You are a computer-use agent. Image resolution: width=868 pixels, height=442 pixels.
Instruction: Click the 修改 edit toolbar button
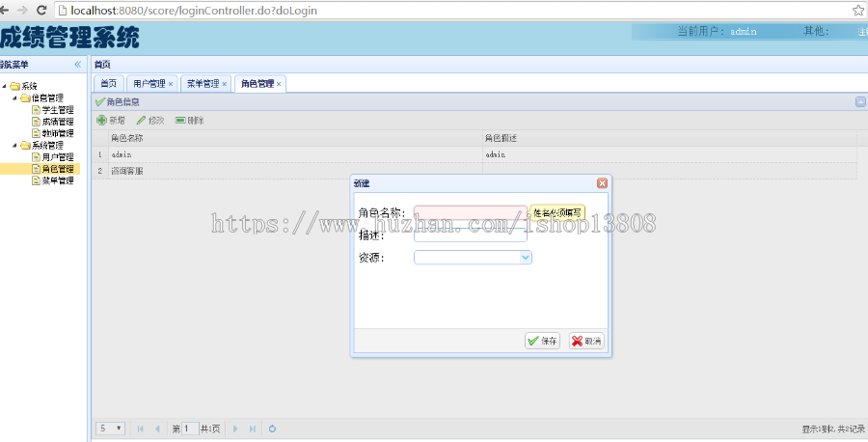[x=150, y=121]
